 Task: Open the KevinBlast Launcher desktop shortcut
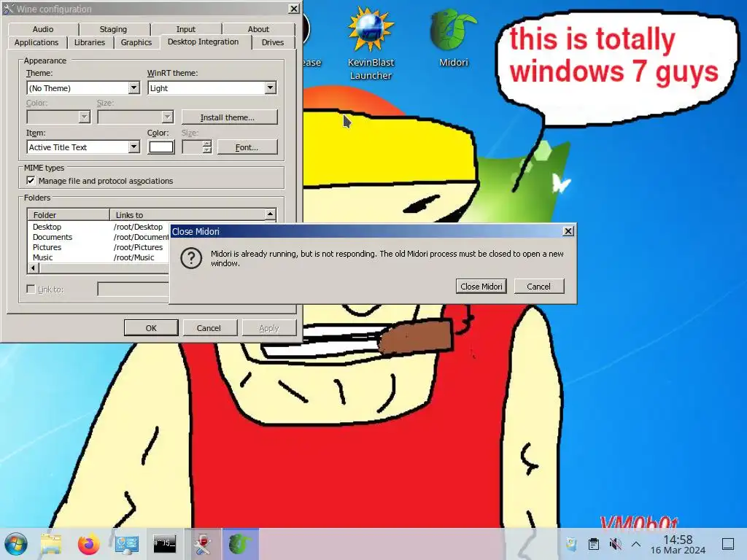point(371,44)
